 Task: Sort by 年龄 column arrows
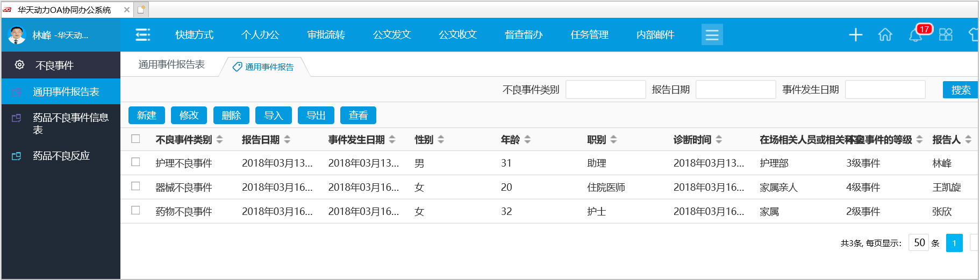[527, 140]
